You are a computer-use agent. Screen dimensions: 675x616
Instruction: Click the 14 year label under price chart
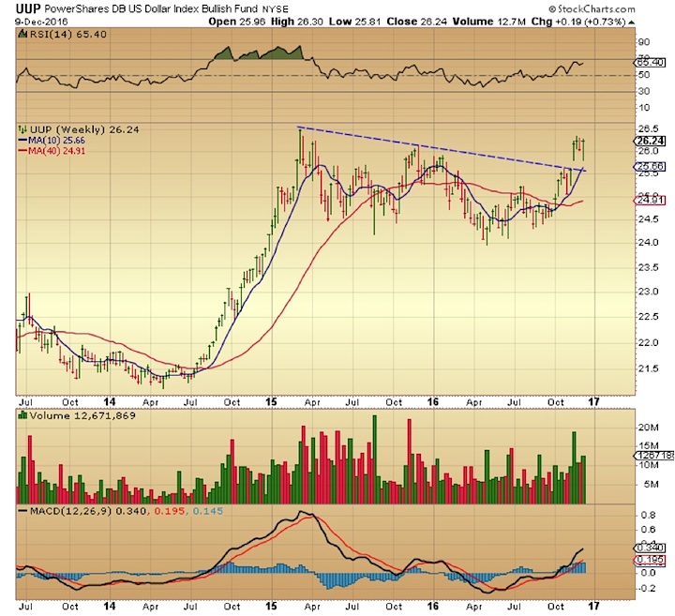(110, 401)
